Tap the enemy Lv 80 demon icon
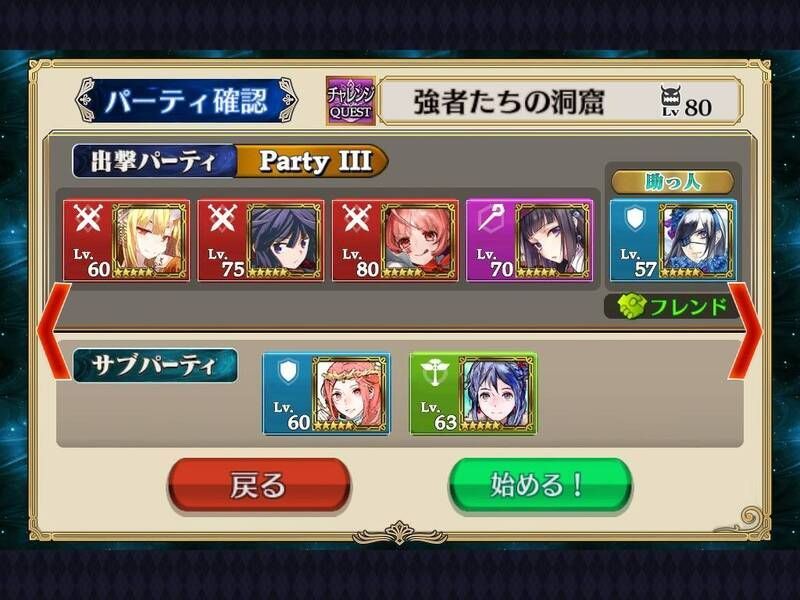The height and width of the screenshot is (600, 800). (670, 101)
